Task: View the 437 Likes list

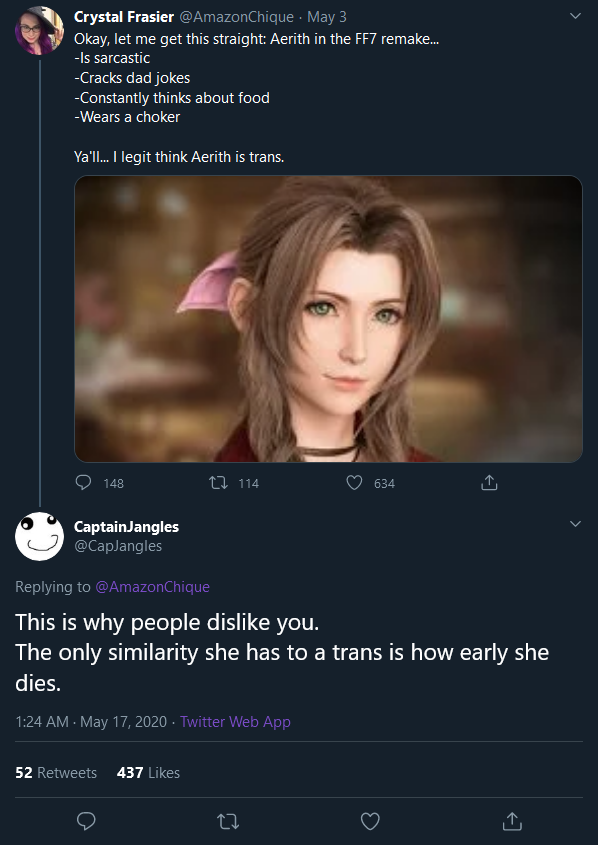Action: 148,773
